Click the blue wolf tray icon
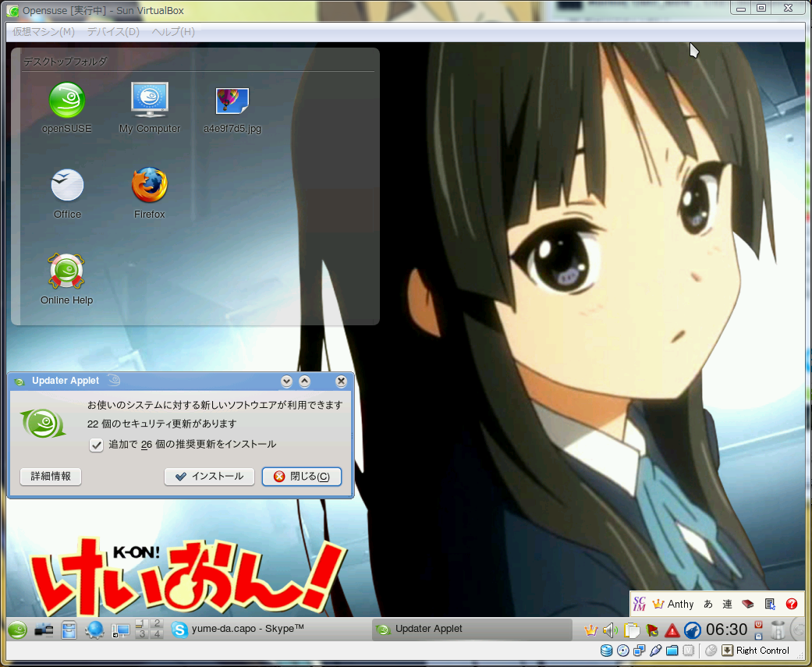Image resolution: width=812 pixels, height=667 pixels. [693, 630]
